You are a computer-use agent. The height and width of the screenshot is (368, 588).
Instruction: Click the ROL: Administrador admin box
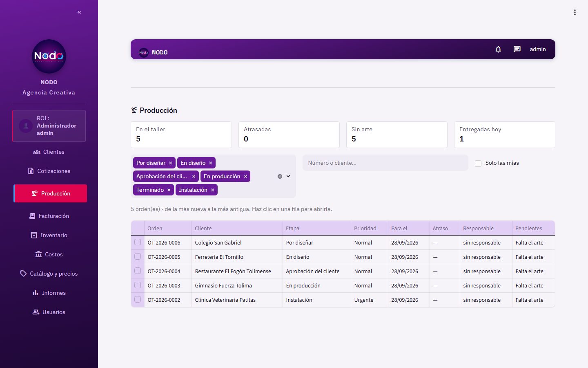tap(49, 126)
